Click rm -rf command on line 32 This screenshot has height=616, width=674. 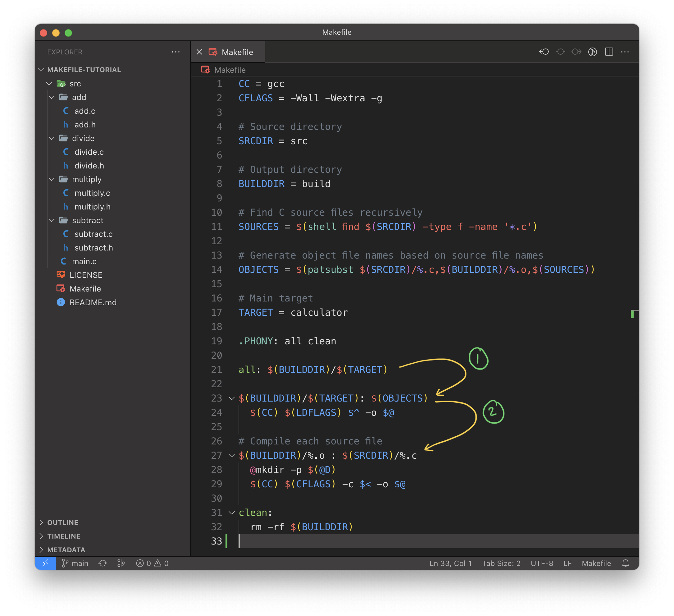click(x=267, y=527)
